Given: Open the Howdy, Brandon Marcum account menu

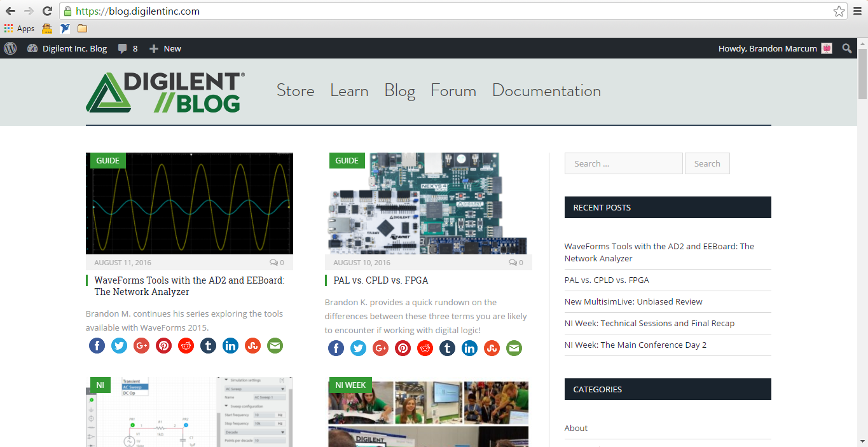Looking at the screenshot, I should click(x=775, y=48).
